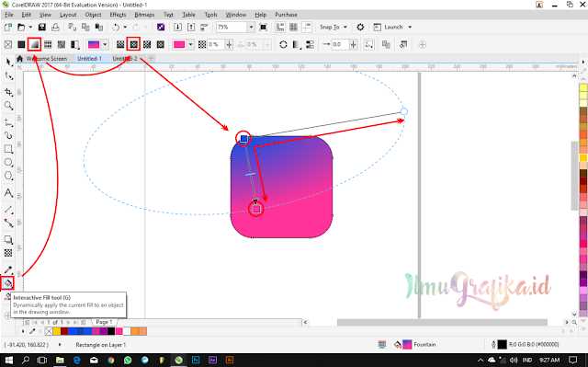Open the Windows Start menu

[8, 361]
